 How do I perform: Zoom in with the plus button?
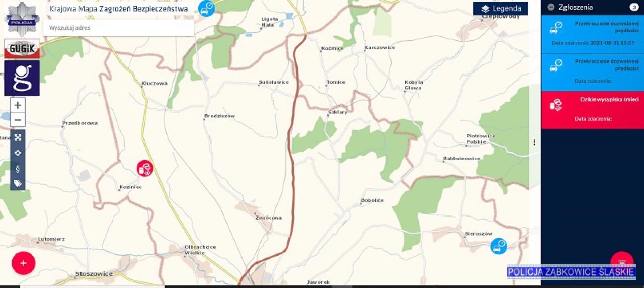(x=18, y=105)
